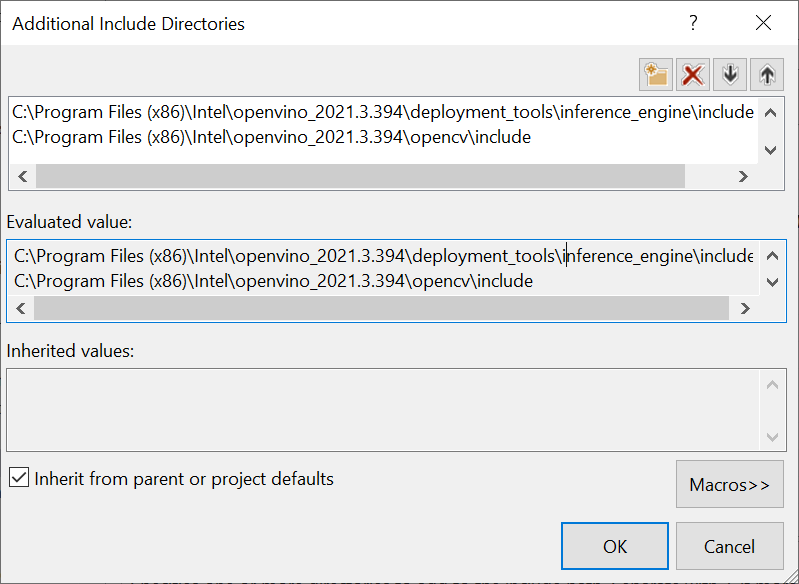Move the line down with arrow icon
Screen dimensions: 799x584
(x=730, y=74)
